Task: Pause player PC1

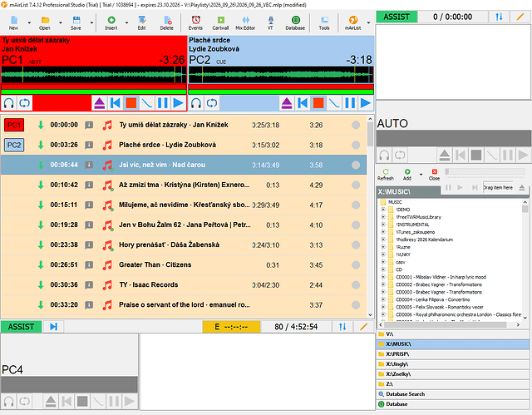Action: point(163,103)
